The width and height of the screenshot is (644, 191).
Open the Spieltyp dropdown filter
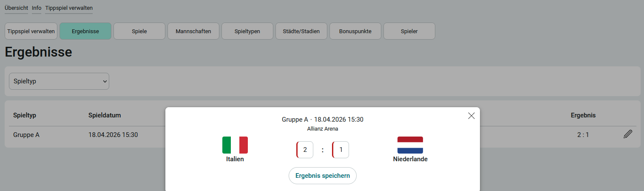(59, 81)
